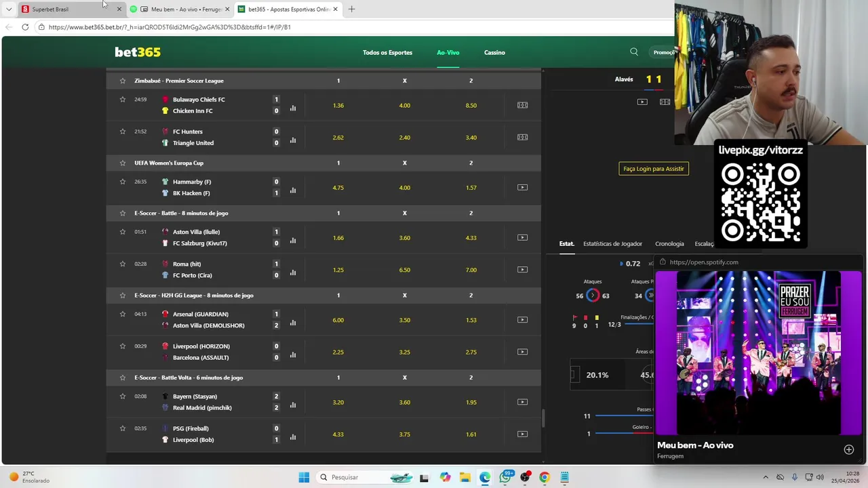Viewport: 868px width, 488px height.
Task: Click the bet365 search magnifier icon
Action: (634, 52)
